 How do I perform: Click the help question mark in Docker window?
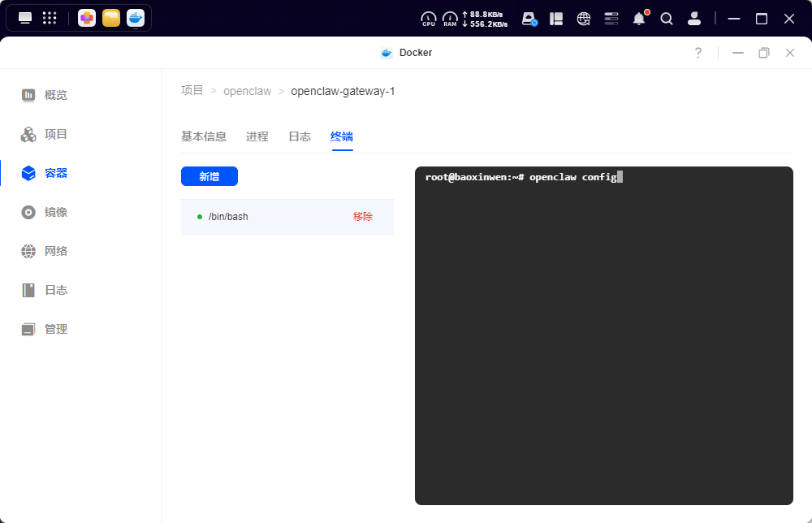click(698, 52)
